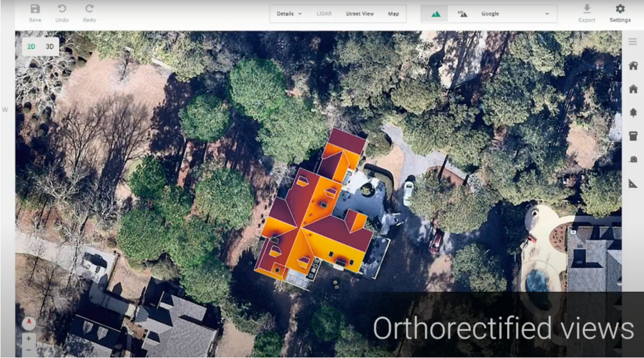Switch to 2D view mode
Image resolution: width=644 pixels, height=358 pixels.
(31, 47)
